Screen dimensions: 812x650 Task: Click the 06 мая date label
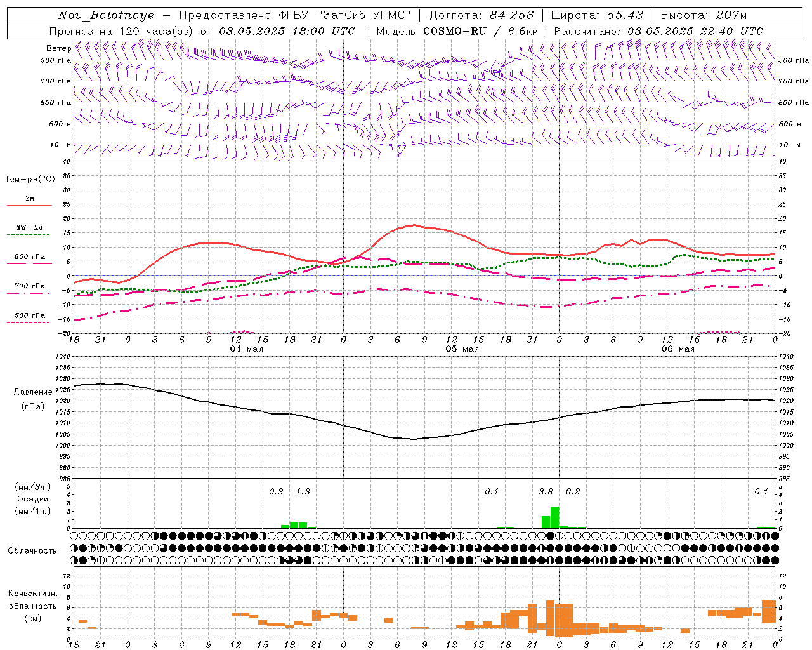tap(678, 349)
